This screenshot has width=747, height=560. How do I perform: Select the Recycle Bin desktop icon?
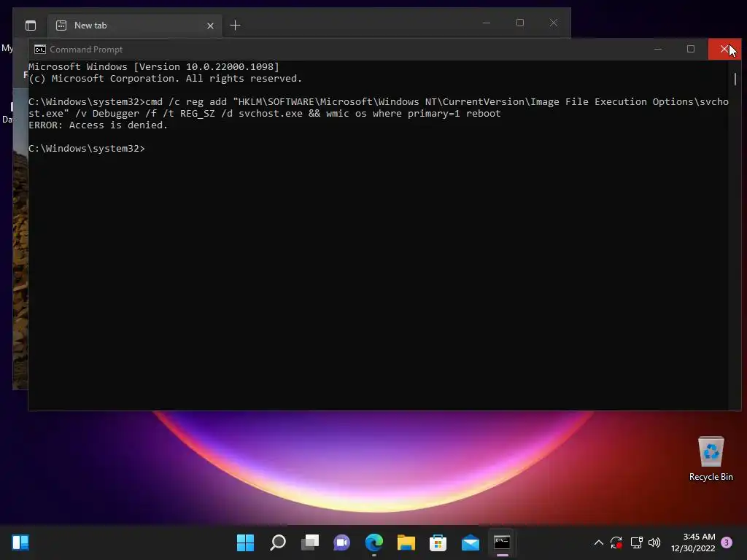pyautogui.click(x=711, y=459)
